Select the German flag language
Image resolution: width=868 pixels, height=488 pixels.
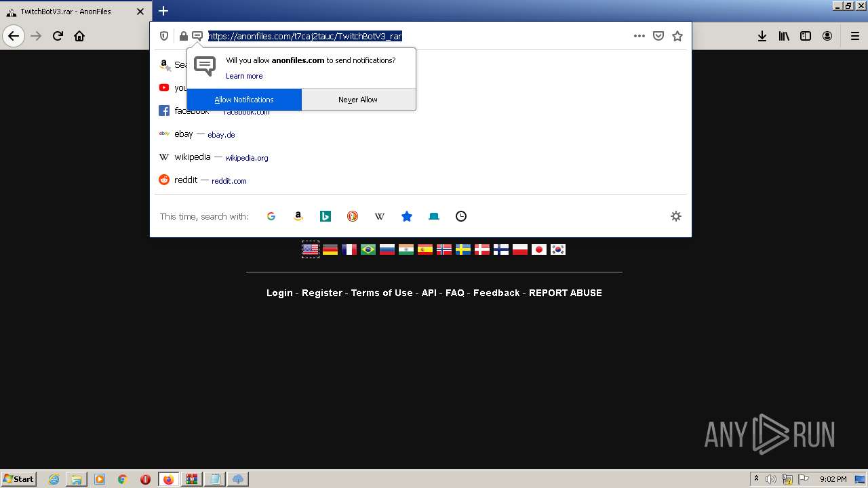coord(330,249)
